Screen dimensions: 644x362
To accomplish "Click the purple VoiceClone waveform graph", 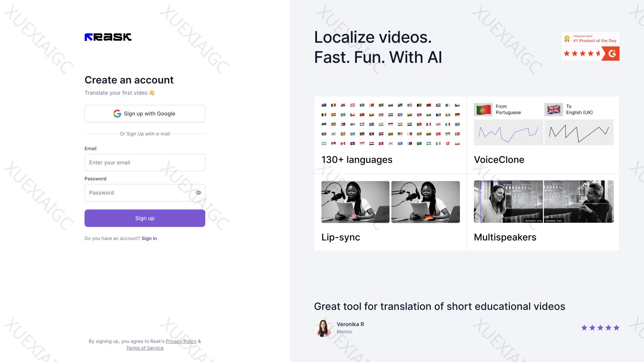I will (x=508, y=132).
